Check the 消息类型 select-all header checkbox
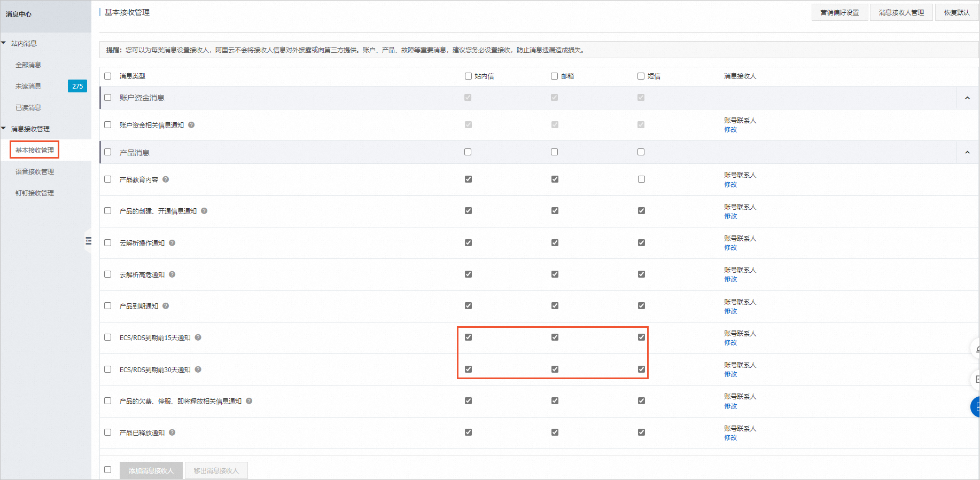The height and width of the screenshot is (480, 980). (x=108, y=76)
